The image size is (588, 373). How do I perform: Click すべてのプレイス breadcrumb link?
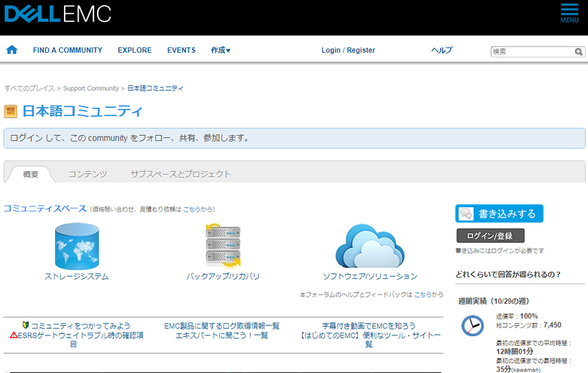29,88
